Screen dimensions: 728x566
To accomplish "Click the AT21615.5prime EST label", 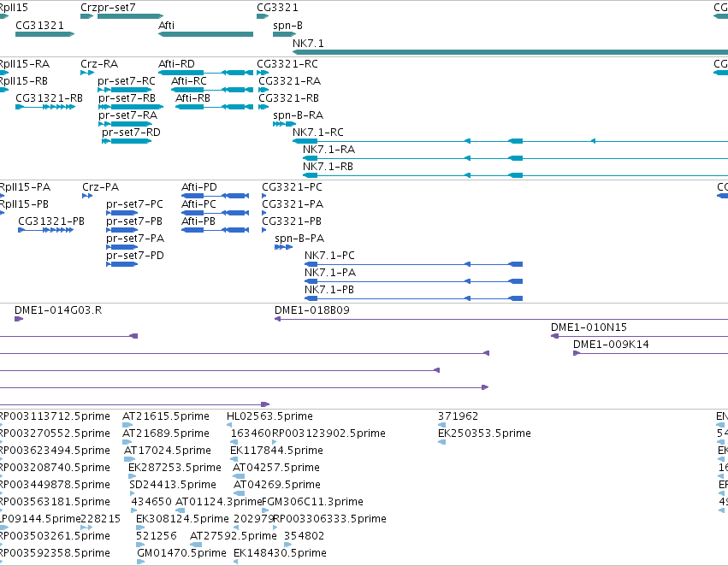I will click(166, 417).
